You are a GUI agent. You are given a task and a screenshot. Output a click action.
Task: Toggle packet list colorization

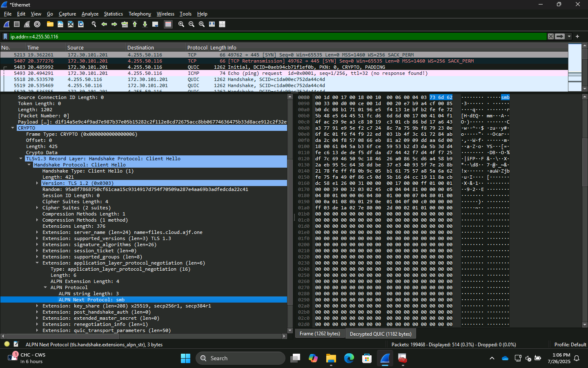(x=168, y=24)
